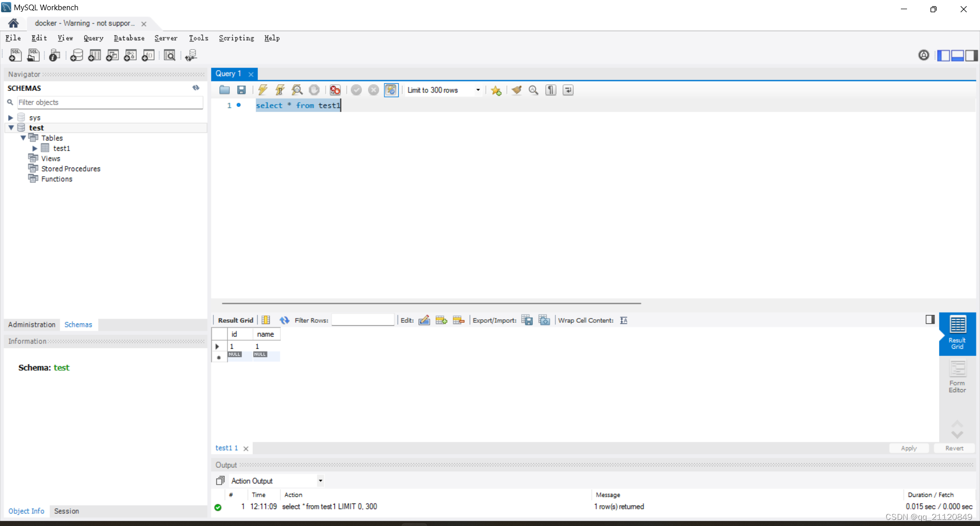Click the Filter objects search field
This screenshot has height=526, width=980.
click(x=110, y=102)
